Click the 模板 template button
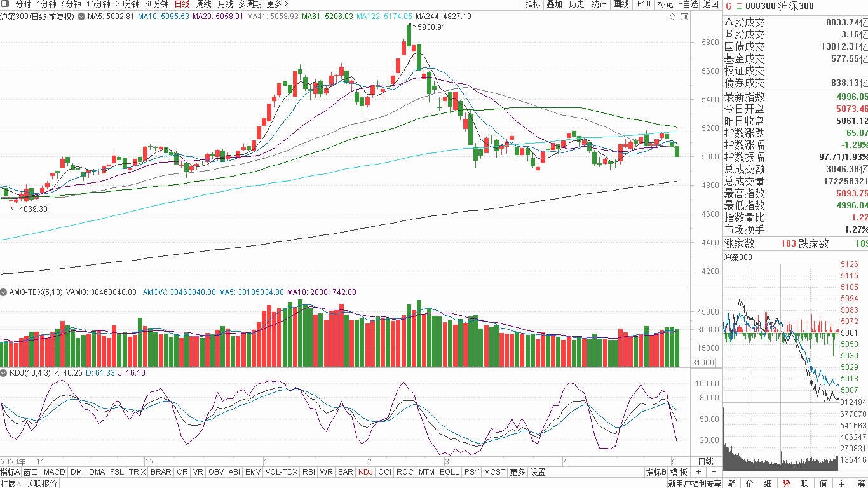This screenshot has height=488, width=868. pyautogui.click(x=679, y=472)
